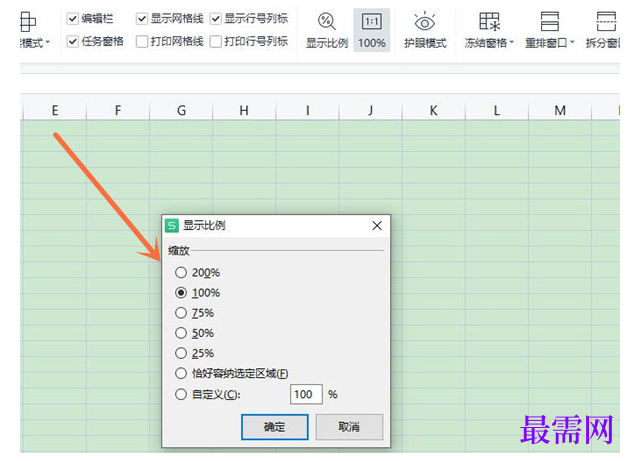Expand the 重排窗口 dropdown arrow
The height and width of the screenshot is (461, 632).
(x=572, y=42)
